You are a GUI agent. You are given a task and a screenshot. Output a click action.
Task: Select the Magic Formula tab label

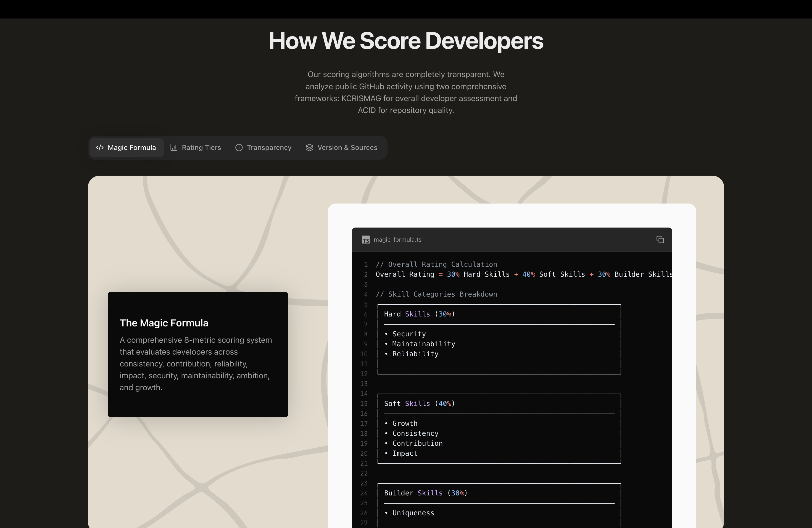[x=132, y=148]
